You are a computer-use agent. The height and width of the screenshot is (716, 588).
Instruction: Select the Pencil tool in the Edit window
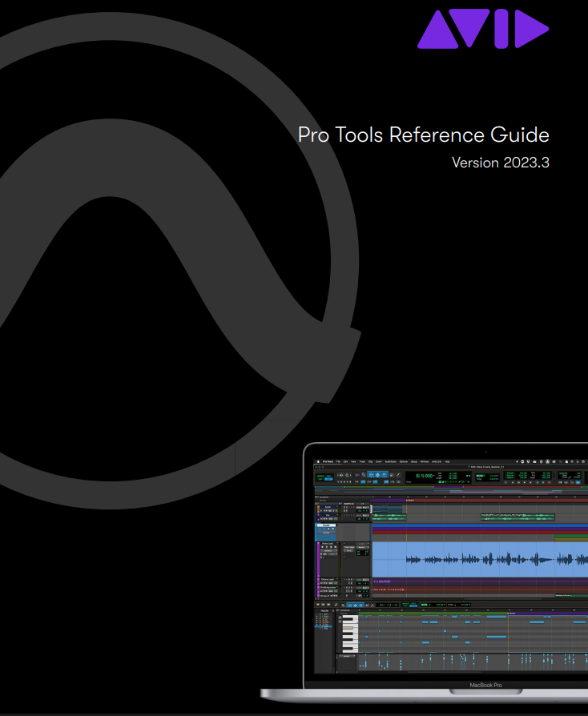(398, 475)
